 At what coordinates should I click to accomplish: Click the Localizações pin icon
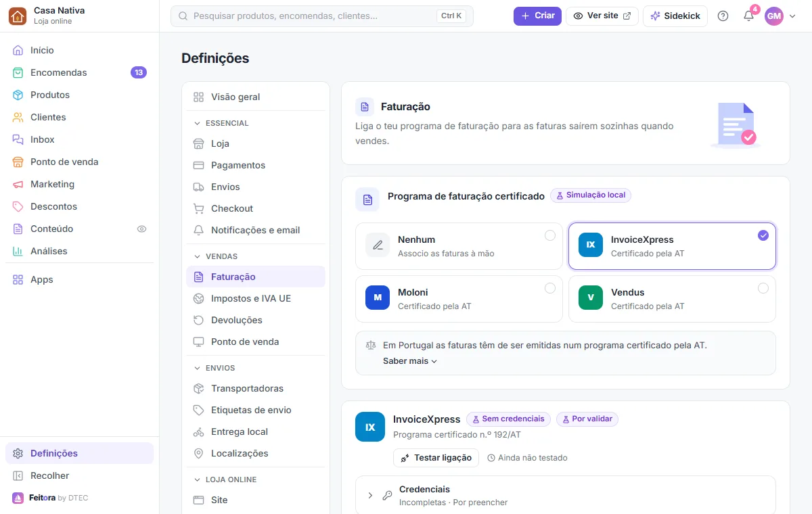pyautogui.click(x=199, y=453)
